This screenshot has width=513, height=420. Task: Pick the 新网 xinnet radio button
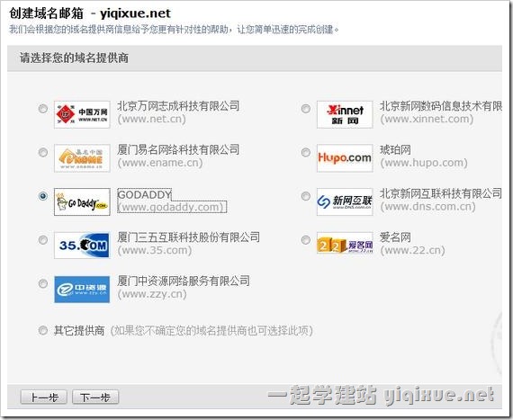pos(306,109)
